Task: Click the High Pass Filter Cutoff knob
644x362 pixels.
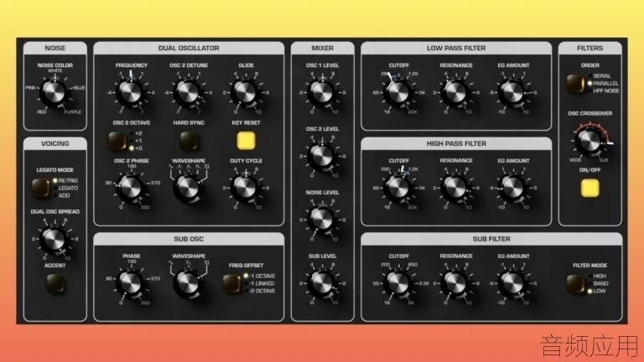Action: tap(398, 188)
